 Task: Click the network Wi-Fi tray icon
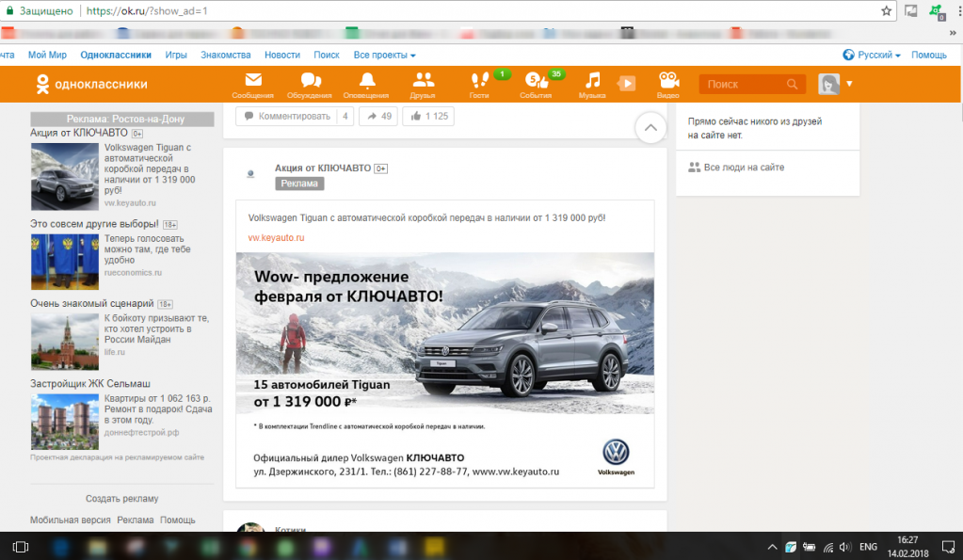tap(828, 547)
